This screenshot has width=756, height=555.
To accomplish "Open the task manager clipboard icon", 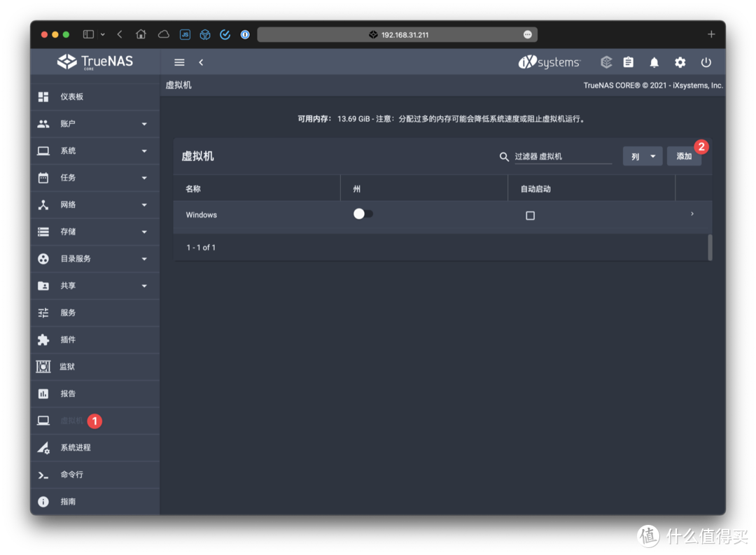I will pyautogui.click(x=628, y=62).
